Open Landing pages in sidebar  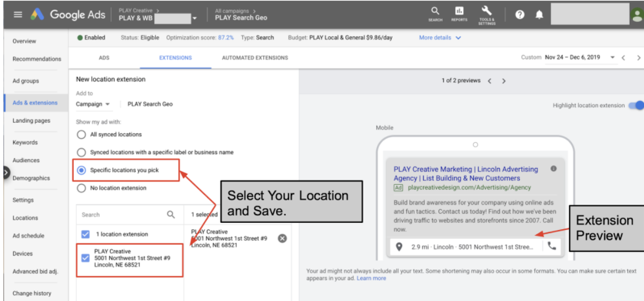click(x=31, y=121)
